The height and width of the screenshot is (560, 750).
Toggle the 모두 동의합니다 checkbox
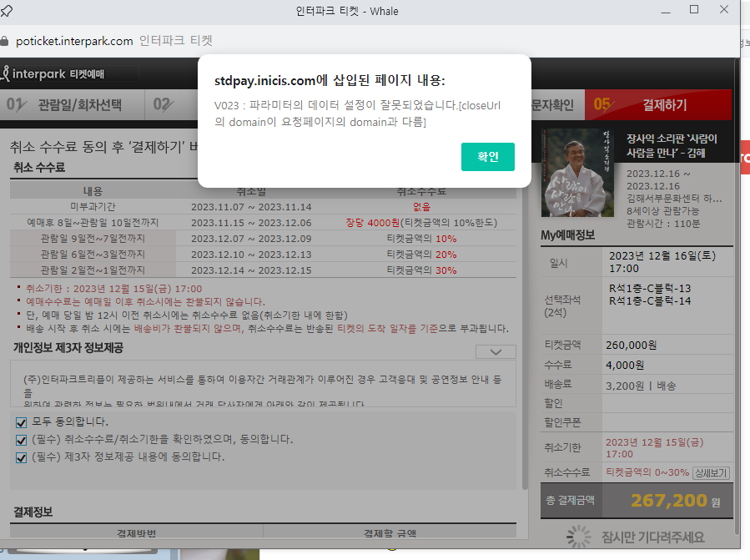pos(22,422)
